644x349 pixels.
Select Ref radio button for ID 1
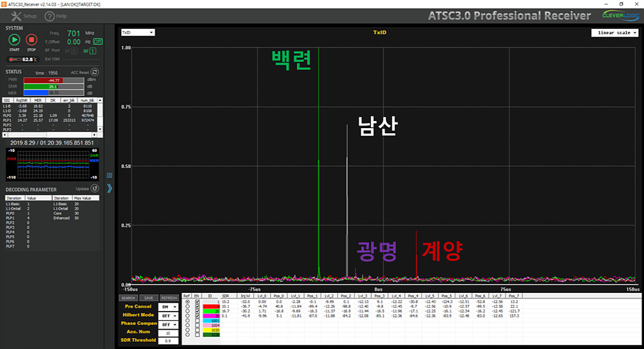[x=187, y=302]
